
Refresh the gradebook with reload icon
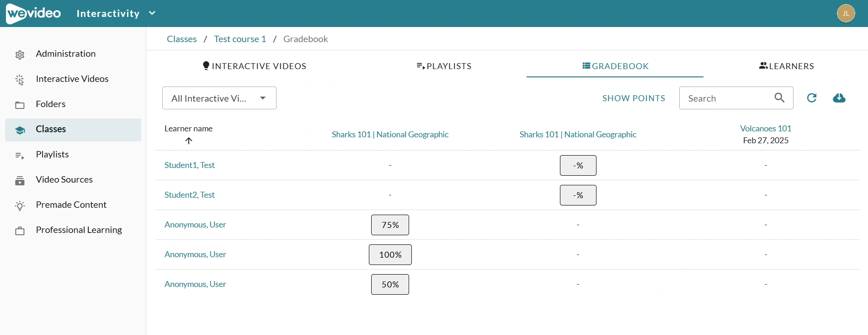pos(812,97)
